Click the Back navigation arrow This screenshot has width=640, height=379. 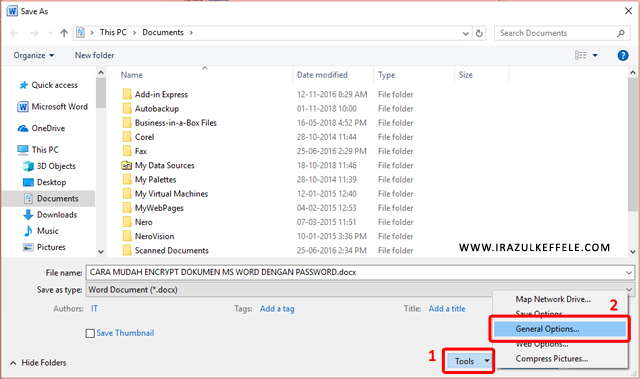pyautogui.click(x=14, y=33)
